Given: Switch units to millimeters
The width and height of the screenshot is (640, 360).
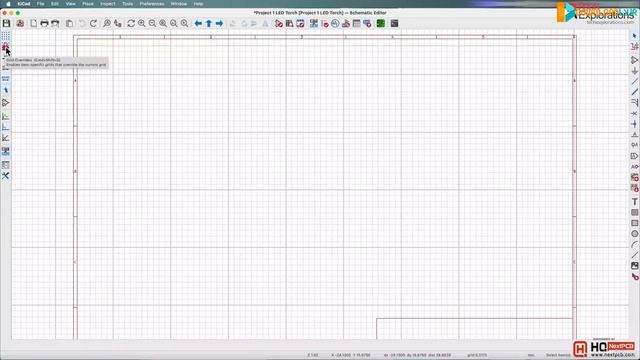Looking at the screenshot, I should [x=5, y=79].
